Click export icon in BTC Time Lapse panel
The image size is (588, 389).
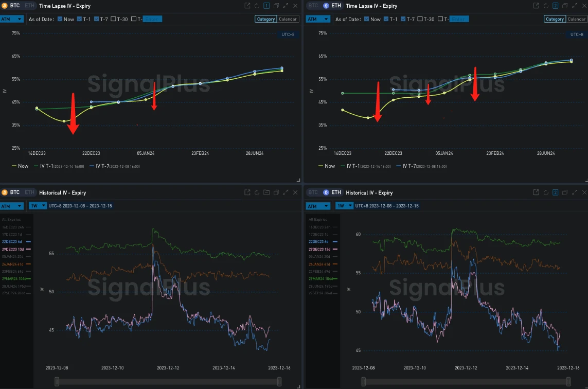coord(247,6)
